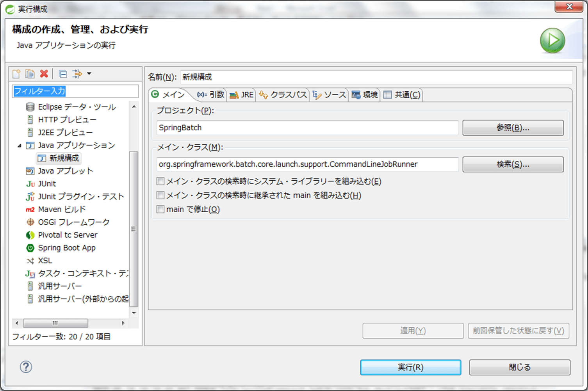Delete selected configuration with red X
Screen dimensions: 588x391
point(44,73)
